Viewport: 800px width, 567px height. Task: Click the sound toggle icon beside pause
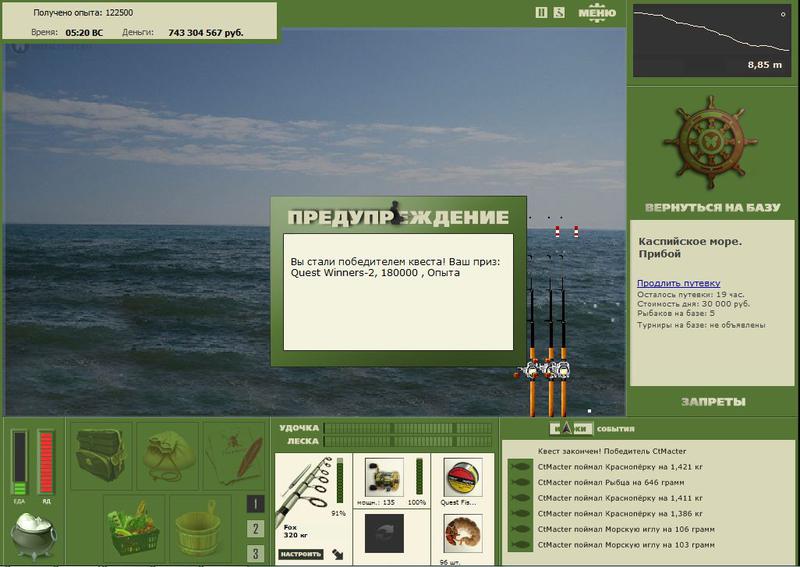559,12
